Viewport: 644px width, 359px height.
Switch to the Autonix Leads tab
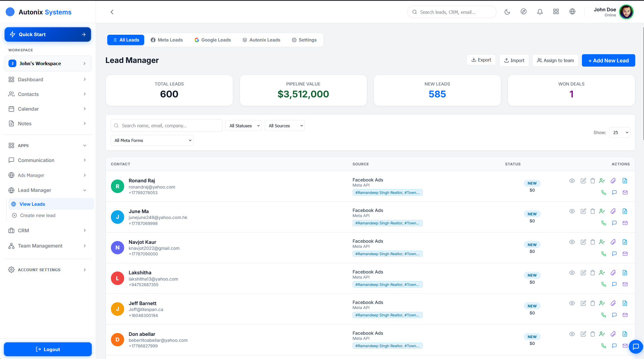click(x=261, y=40)
